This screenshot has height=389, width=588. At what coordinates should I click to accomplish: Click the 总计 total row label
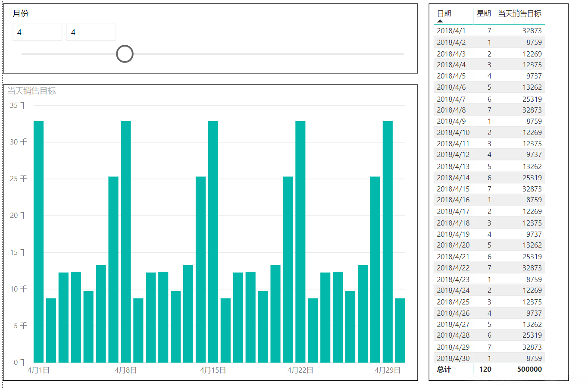(444, 369)
